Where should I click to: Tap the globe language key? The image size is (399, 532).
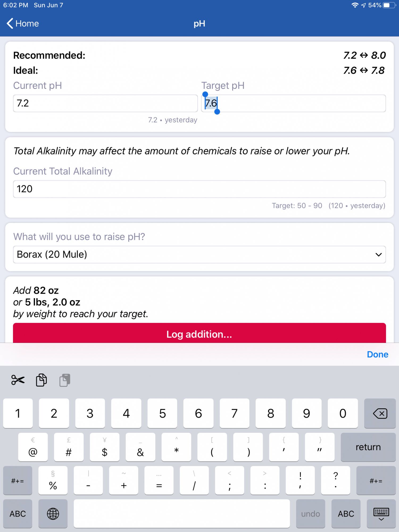[53, 514]
